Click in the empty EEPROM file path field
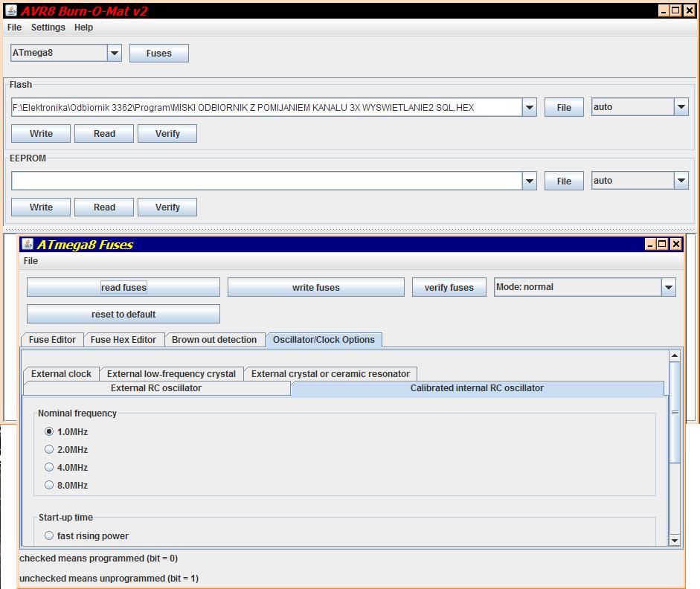 (x=267, y=181)
